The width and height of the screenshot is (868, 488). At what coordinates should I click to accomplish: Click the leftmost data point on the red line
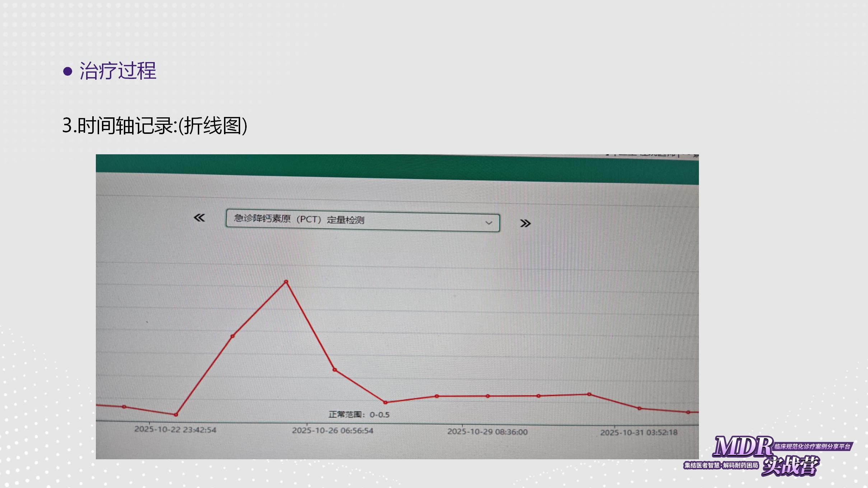tap(124, 407)
